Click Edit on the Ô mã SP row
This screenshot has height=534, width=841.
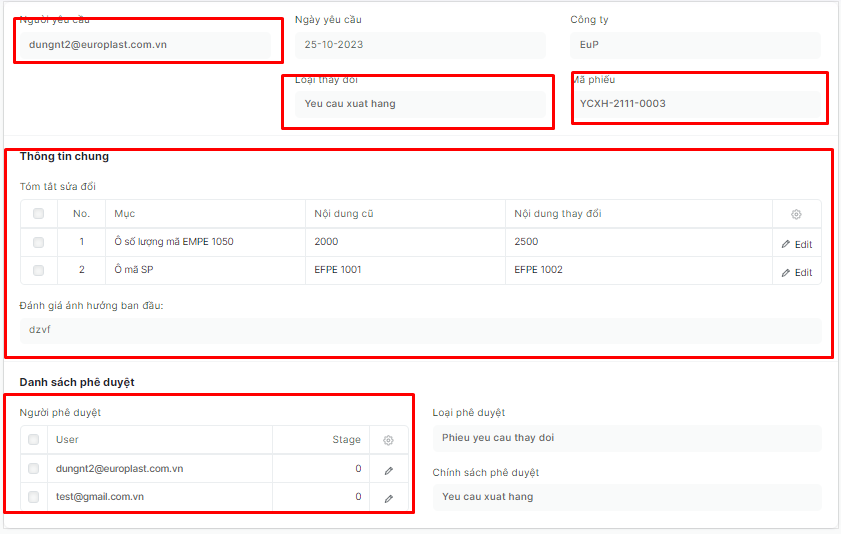pyautogui.click(x=796, y=272)
